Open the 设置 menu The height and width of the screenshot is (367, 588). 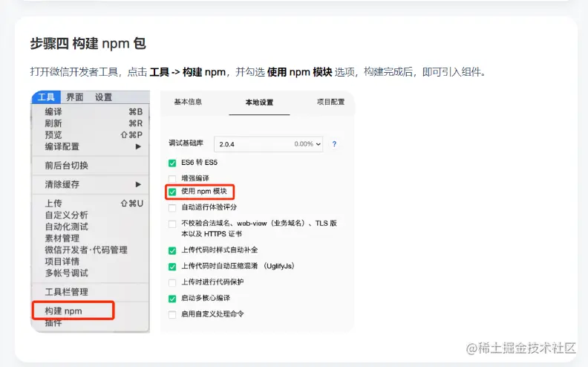(x=103, y=97)
